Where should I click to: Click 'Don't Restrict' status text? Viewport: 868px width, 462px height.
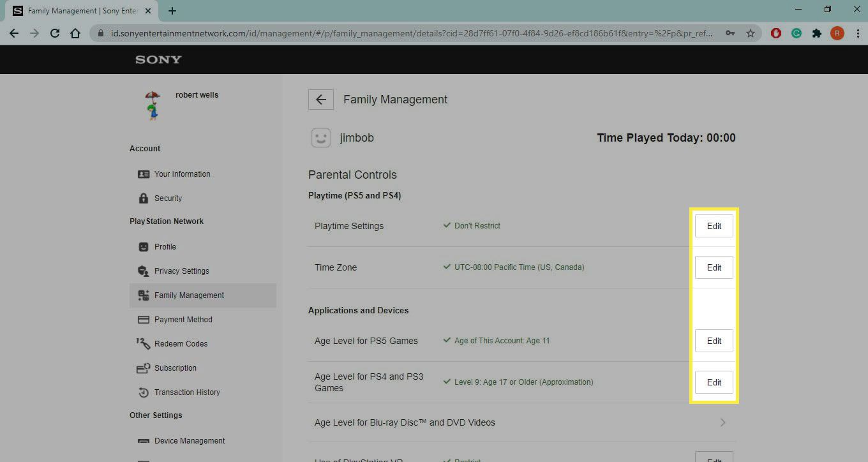(x=477, y=226)
